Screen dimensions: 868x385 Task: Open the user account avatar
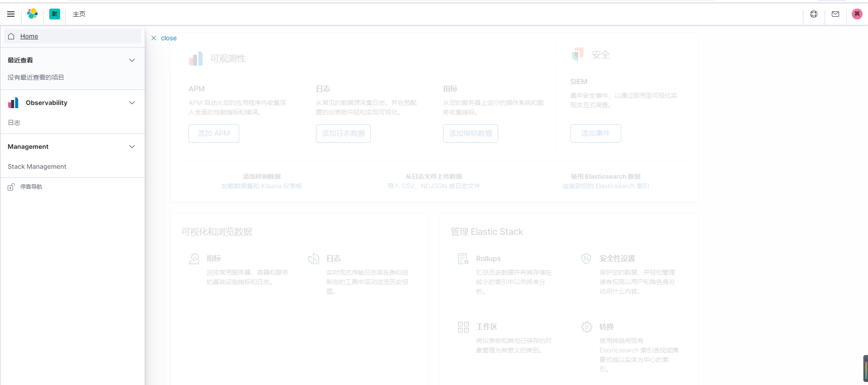(x=857, y=14)
